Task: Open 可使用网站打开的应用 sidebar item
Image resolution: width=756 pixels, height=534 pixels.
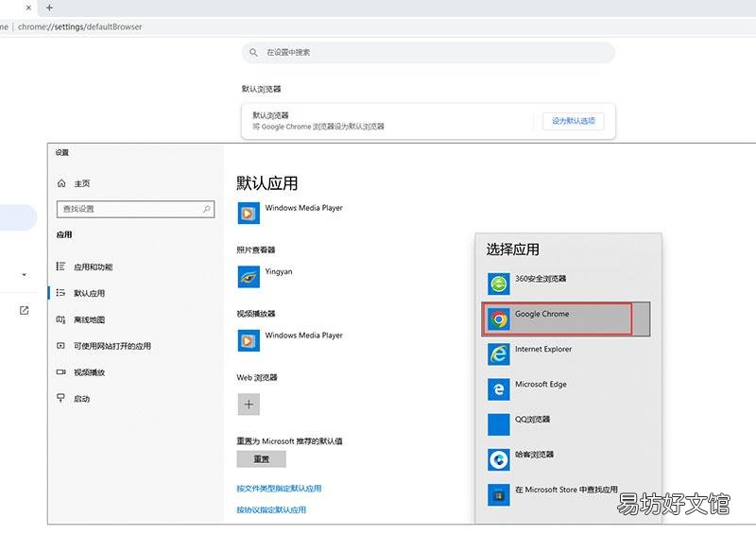Action: (x=104, y=346)
